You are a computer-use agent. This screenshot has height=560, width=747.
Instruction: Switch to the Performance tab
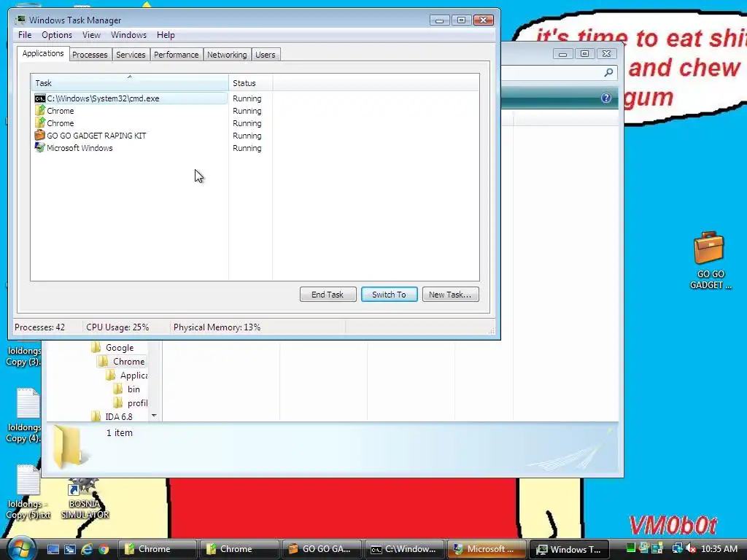177,55
